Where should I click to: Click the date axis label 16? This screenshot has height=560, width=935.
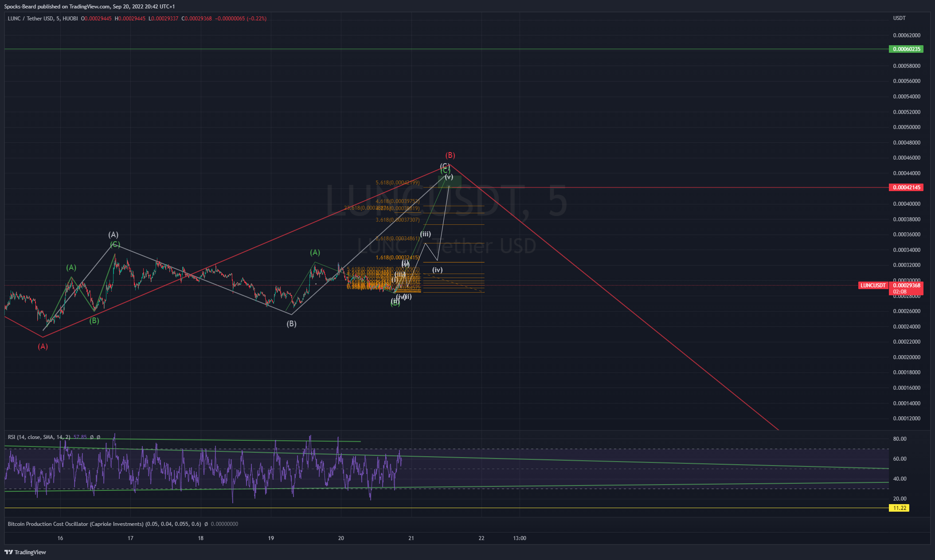60,538
